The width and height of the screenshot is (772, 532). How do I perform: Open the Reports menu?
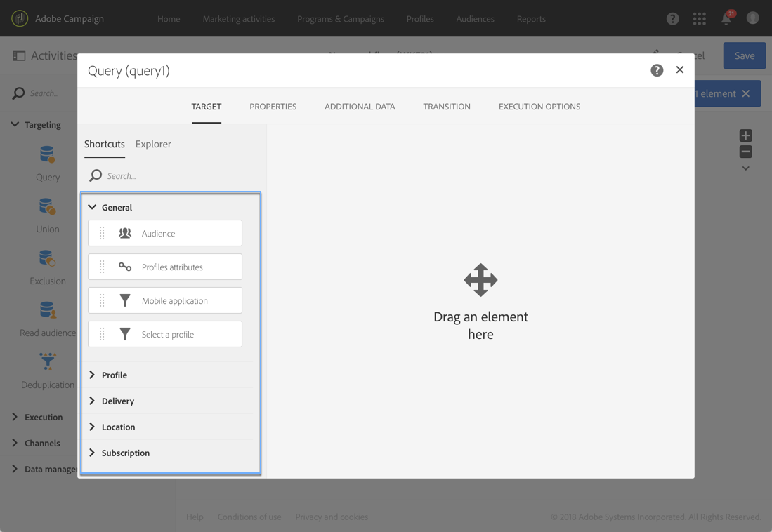click(x=531, y=19)
